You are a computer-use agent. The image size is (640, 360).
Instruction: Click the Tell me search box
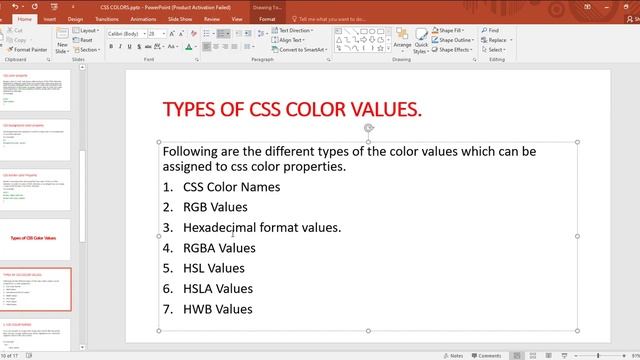click(329, 19)
